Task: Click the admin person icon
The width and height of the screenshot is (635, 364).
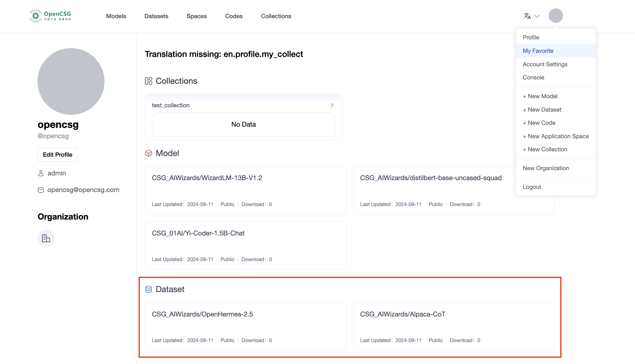Action: point(41,173)
